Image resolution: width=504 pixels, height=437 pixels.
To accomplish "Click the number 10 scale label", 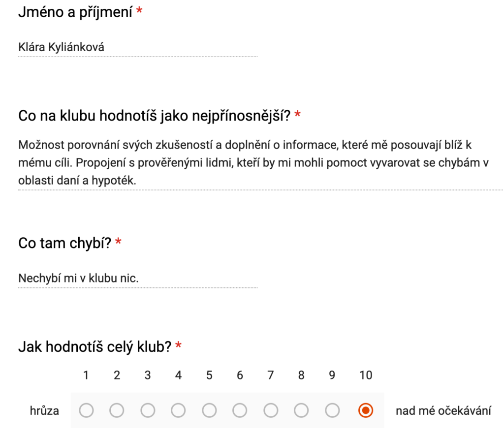I will tap(366, 375).
